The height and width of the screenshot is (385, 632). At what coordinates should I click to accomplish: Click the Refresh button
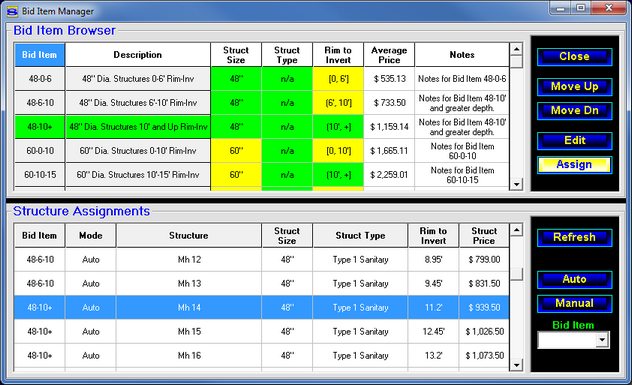574,237
